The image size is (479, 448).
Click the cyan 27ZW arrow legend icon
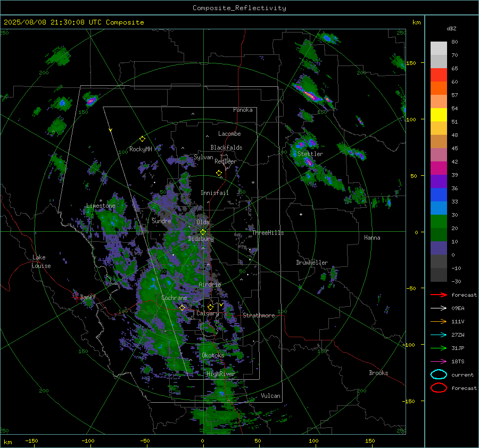[x=439, y=335]
